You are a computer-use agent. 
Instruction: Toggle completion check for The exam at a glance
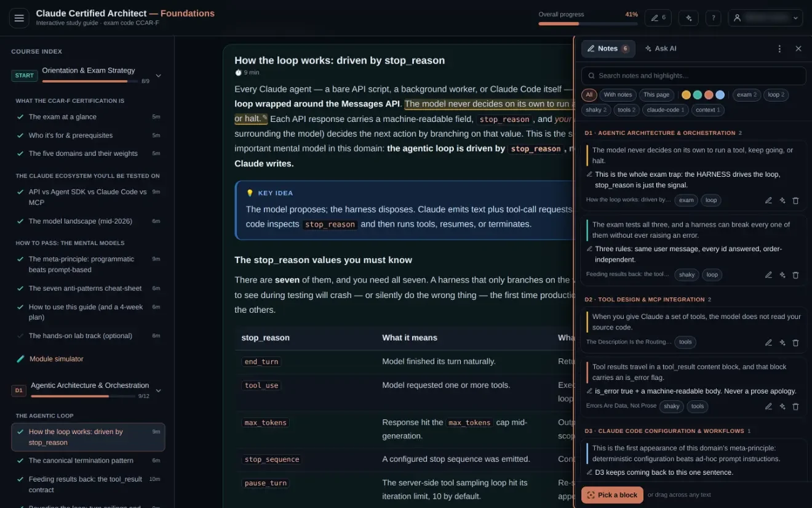coord(20,117)
